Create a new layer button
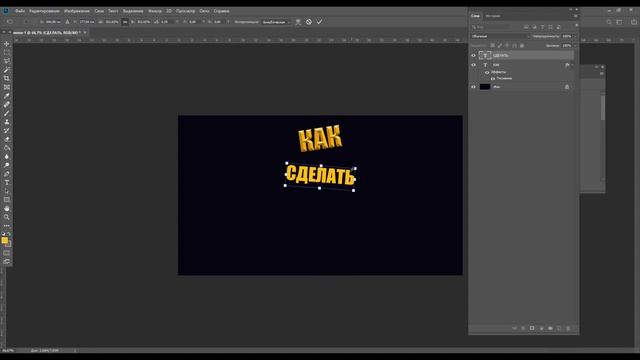This screenshot has width=640, height=360. (x=559, y=328)
